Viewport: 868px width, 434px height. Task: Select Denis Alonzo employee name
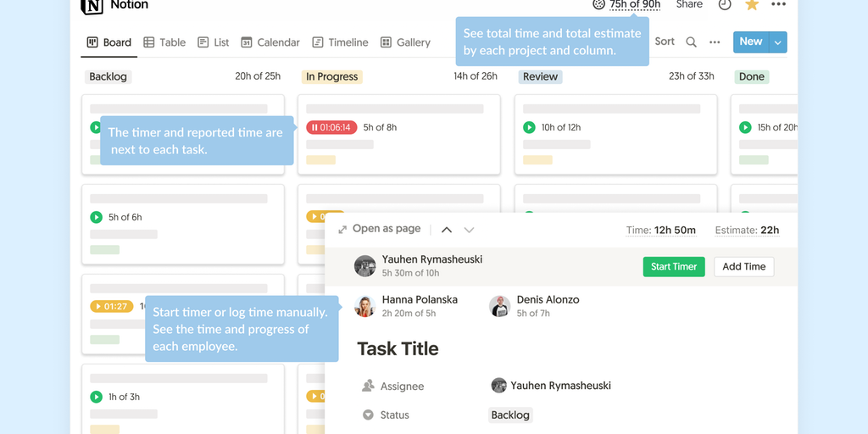pos(548,300)
